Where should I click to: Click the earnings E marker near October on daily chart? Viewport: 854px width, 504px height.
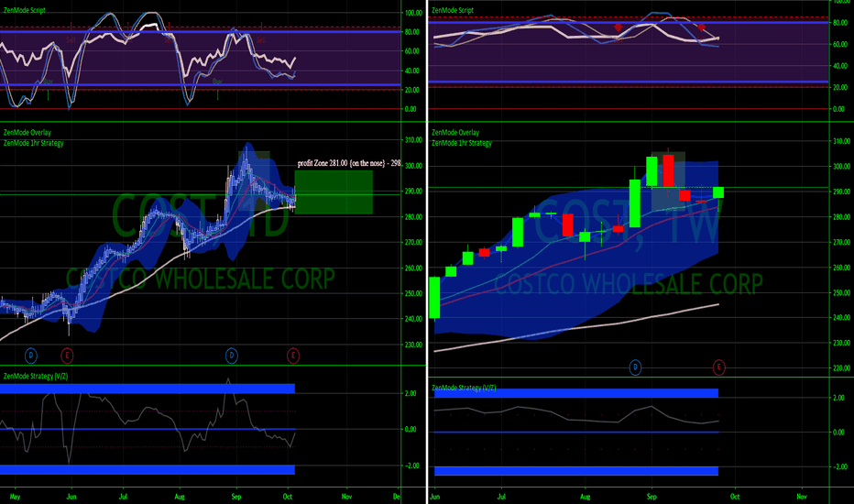(293, 356)
